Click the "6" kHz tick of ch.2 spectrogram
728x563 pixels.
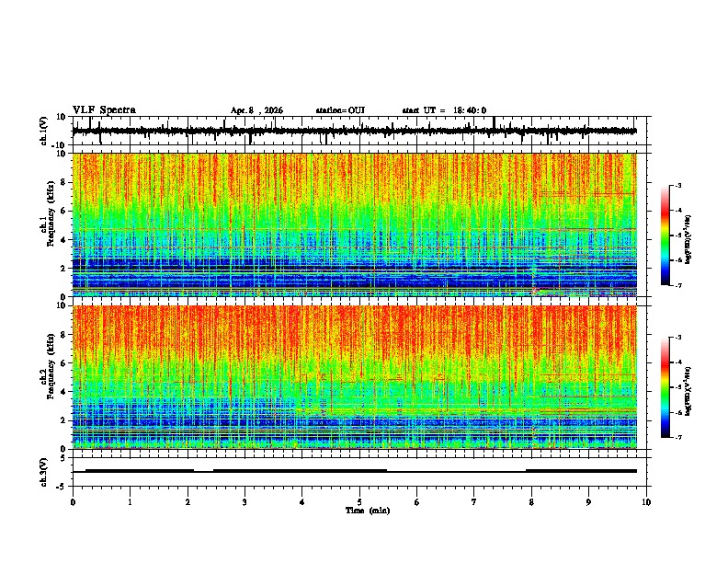click(63, 363)
